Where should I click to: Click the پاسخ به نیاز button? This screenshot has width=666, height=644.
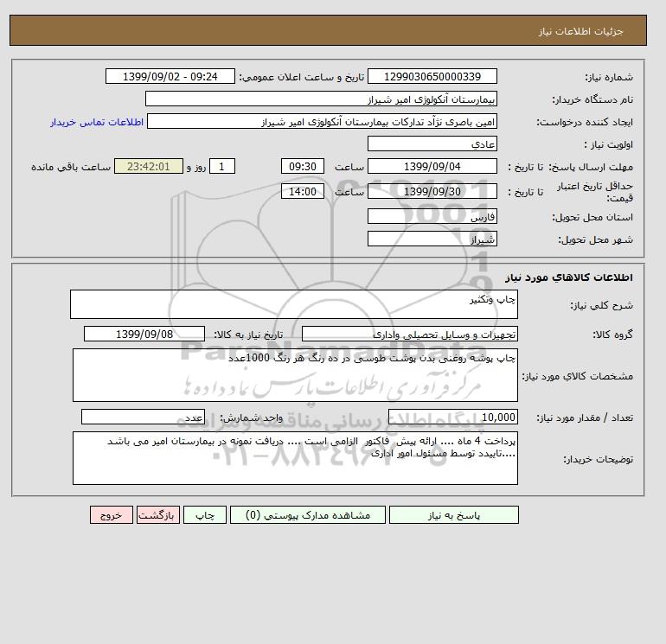click(x=453, y=515)
